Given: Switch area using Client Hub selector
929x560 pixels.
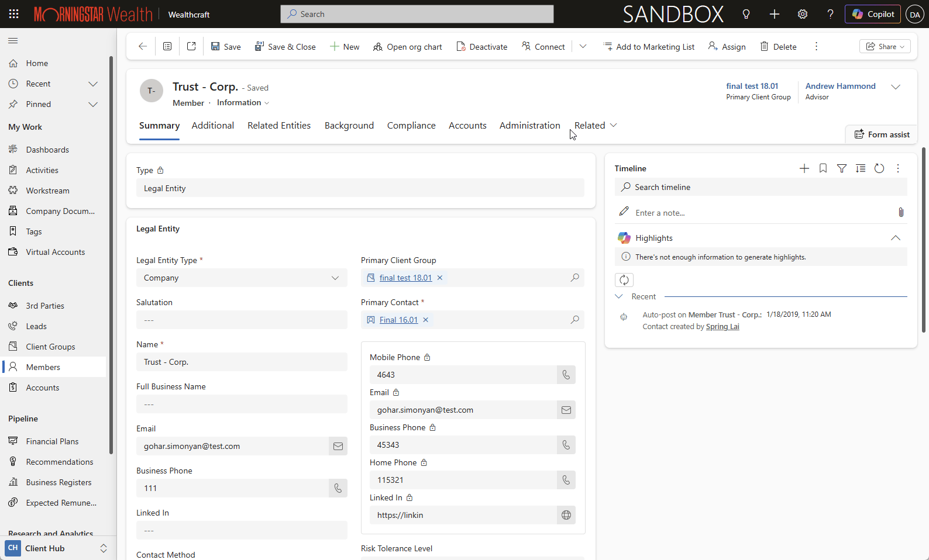Looking at the screenshot, I should tap(57, 548).
